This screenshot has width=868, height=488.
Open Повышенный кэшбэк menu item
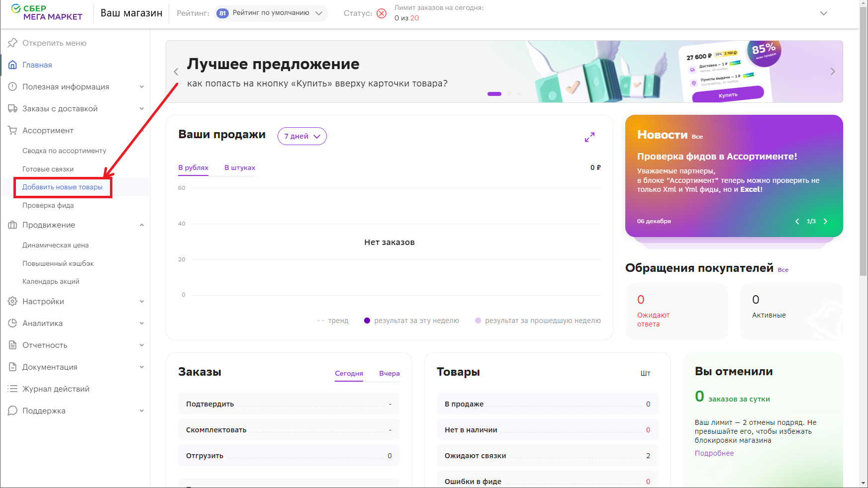pos(58,263)
